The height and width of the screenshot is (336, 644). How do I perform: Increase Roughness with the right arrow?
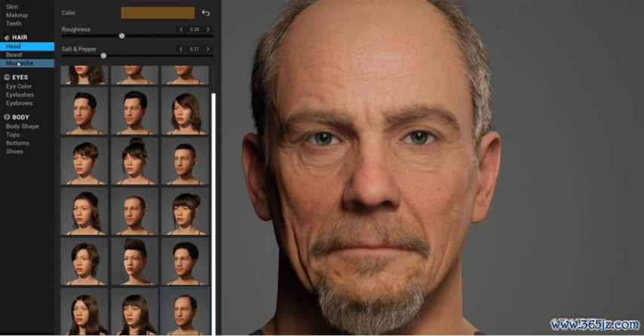coord(208,29)
